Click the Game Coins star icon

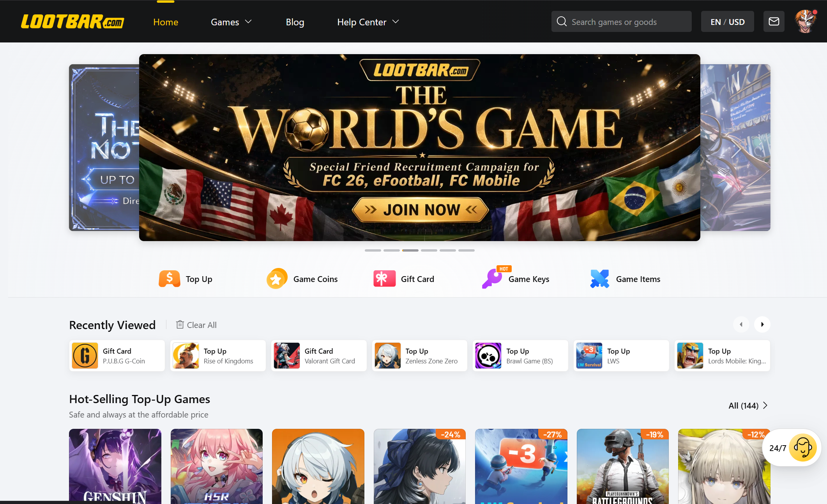tap(277, 279)
